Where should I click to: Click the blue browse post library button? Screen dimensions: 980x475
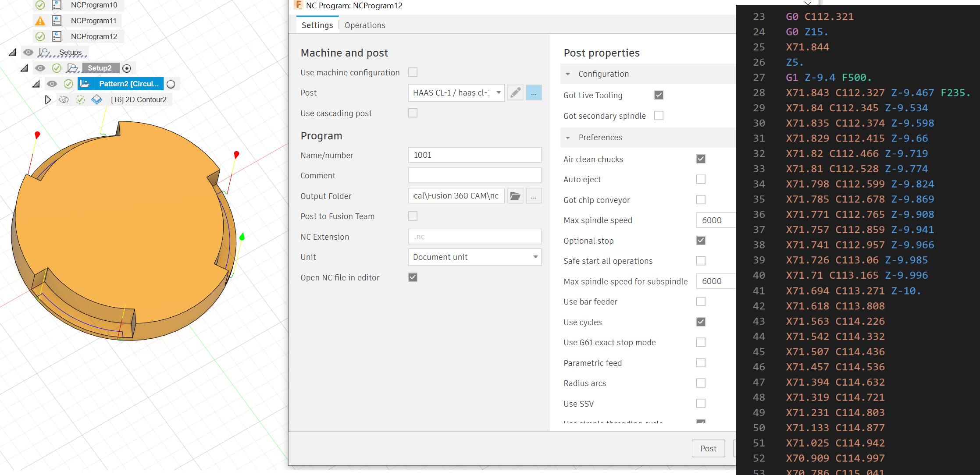[x=534, y=93]
